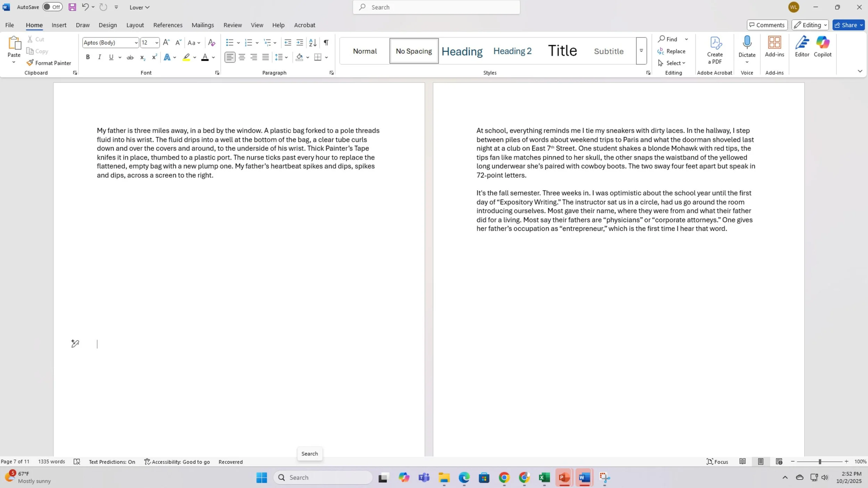Open the File menu
868x488 pixels.
pos(10,25)
